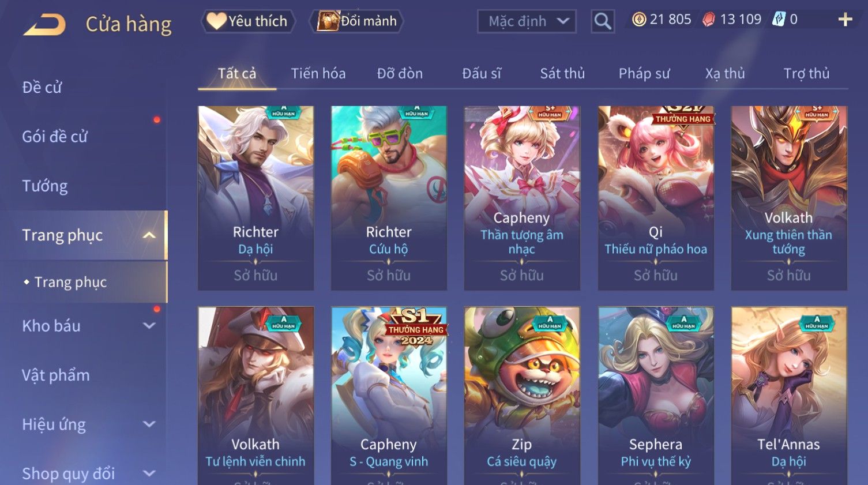Open the Mặc định sort dropdown
Screen dimensions: 868x485
tap(527, 21)
